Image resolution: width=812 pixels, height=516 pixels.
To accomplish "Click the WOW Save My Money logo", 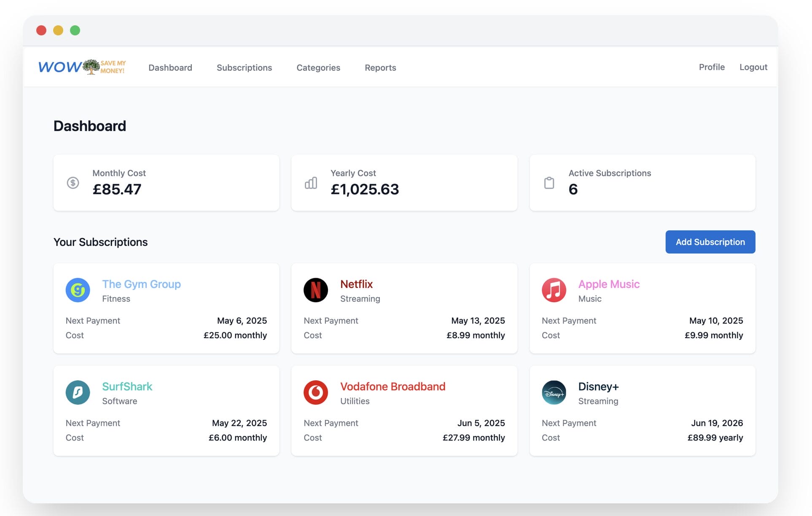I will coord(81,67).
